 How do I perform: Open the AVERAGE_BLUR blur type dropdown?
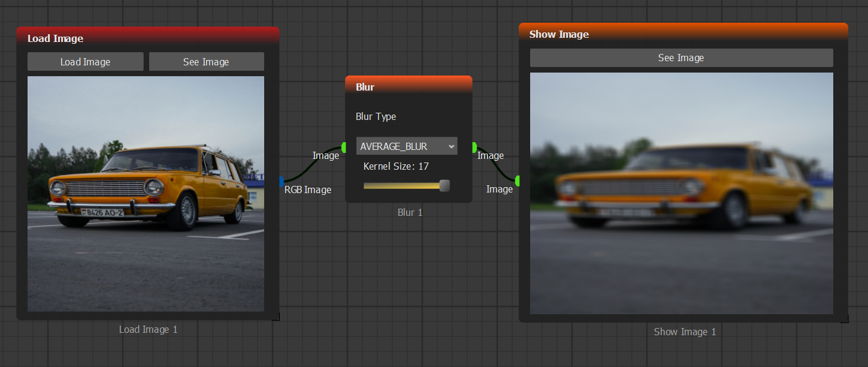[406, 146]
